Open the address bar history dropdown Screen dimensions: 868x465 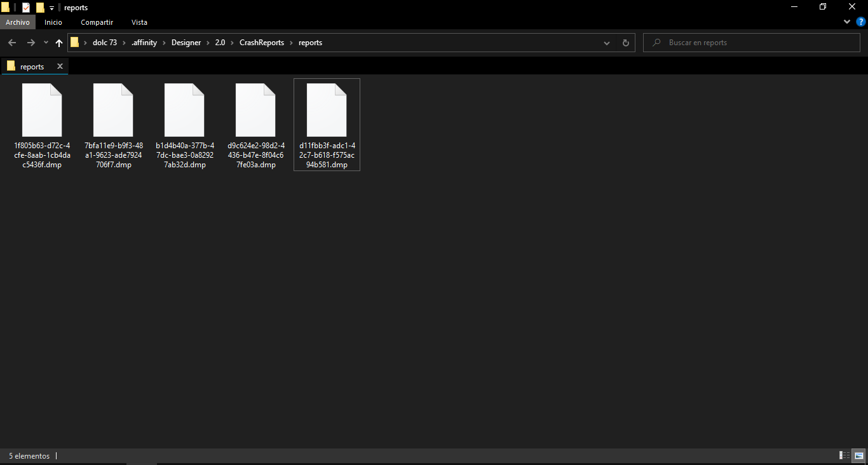point(607,43)
